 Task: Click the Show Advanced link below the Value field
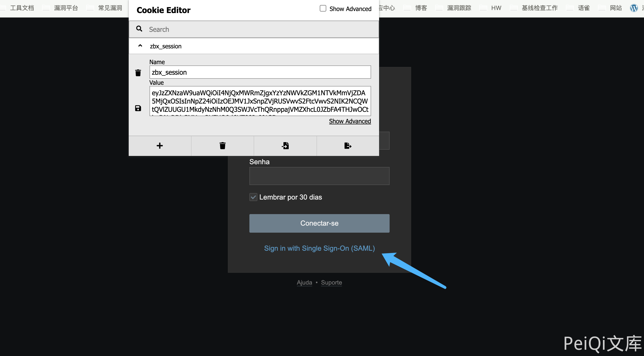click(350, 121)
